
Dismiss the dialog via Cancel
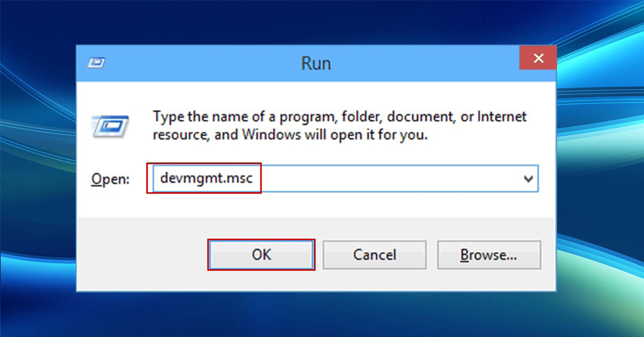(375, 255)
